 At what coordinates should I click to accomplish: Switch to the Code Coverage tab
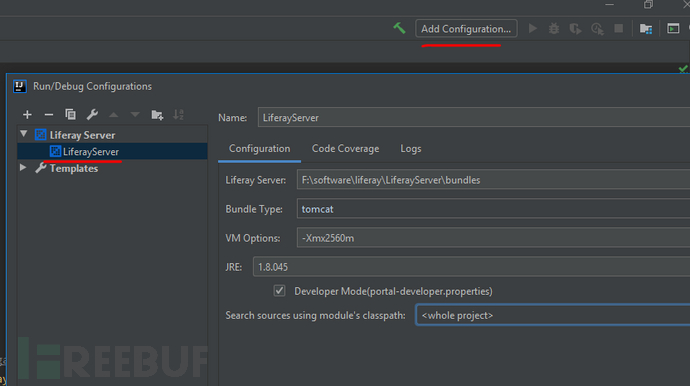345,149
